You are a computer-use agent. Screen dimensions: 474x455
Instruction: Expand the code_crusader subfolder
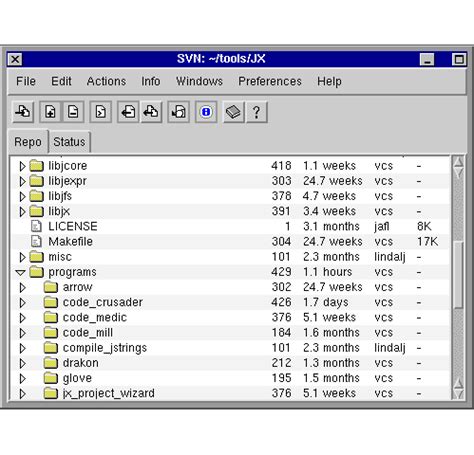click(22, 303)
